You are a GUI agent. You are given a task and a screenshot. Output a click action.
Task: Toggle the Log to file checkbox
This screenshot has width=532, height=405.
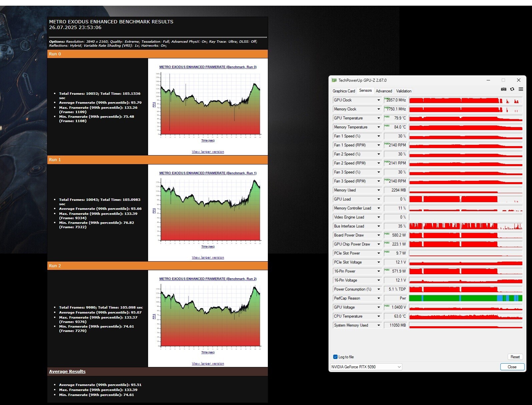coord(336,357)
